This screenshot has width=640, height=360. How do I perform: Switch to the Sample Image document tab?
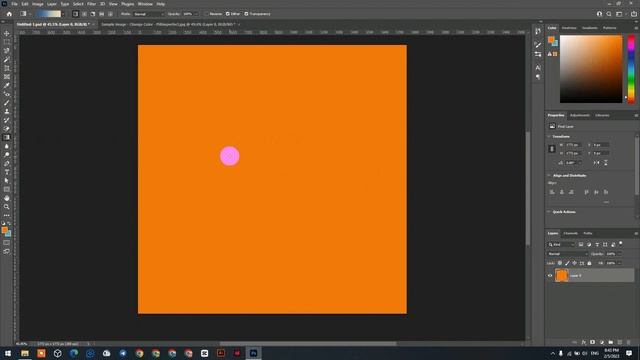coord(168,24)
